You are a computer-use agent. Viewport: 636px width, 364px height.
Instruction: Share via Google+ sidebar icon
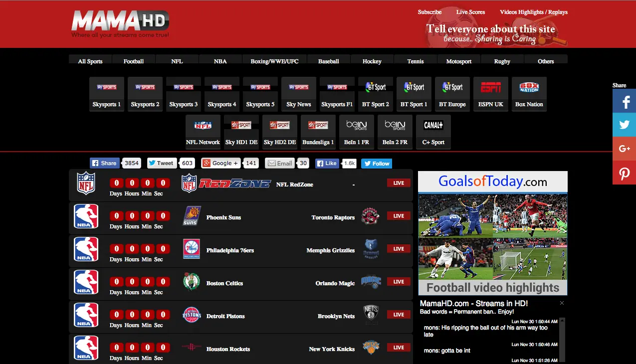coord(624,149)
